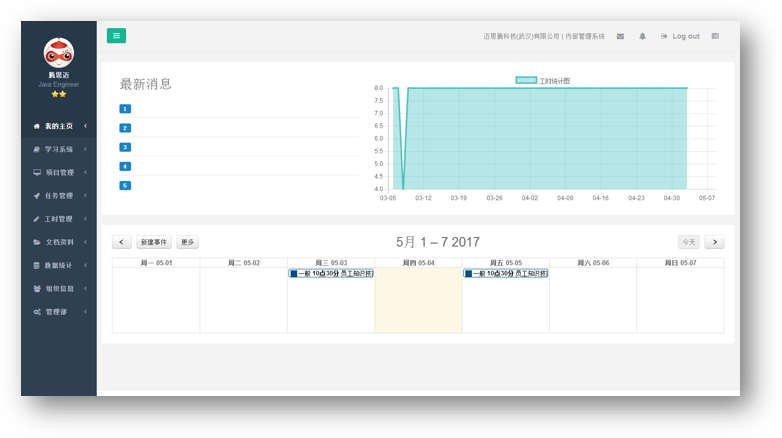This screenshot has height=438, width=782.
Task: Click the book icon beside 学习系统
Action: tap(37, 149)
